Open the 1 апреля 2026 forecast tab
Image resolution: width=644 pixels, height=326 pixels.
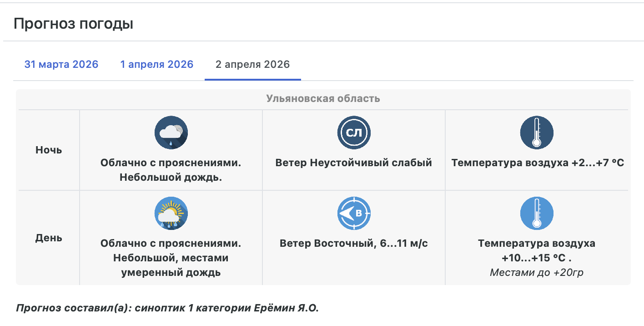point(156,64)
